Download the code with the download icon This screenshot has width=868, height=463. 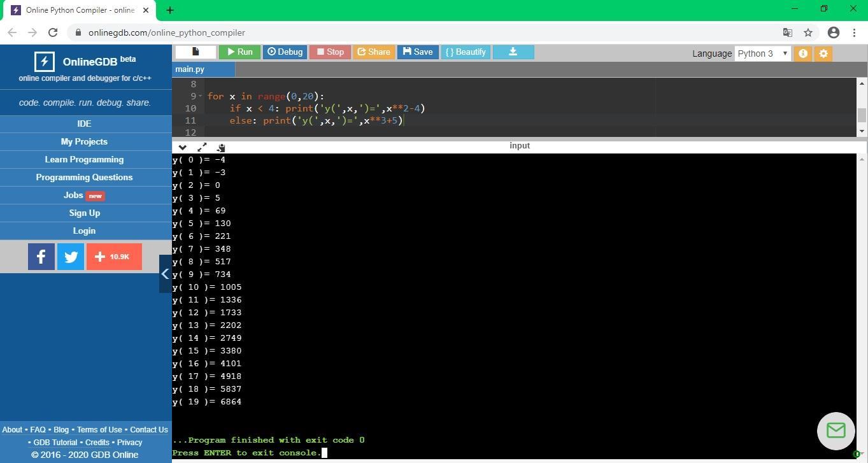pos(513,52)
